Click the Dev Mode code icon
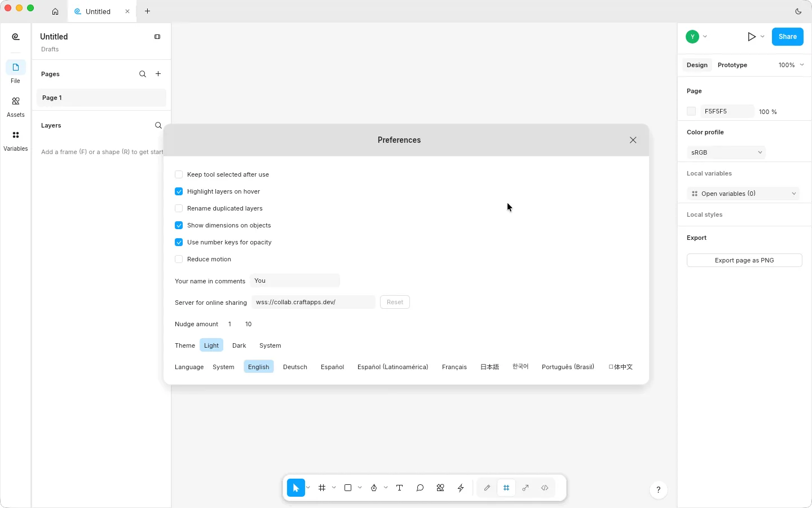 pyautogui.click(x=545, y=488)
